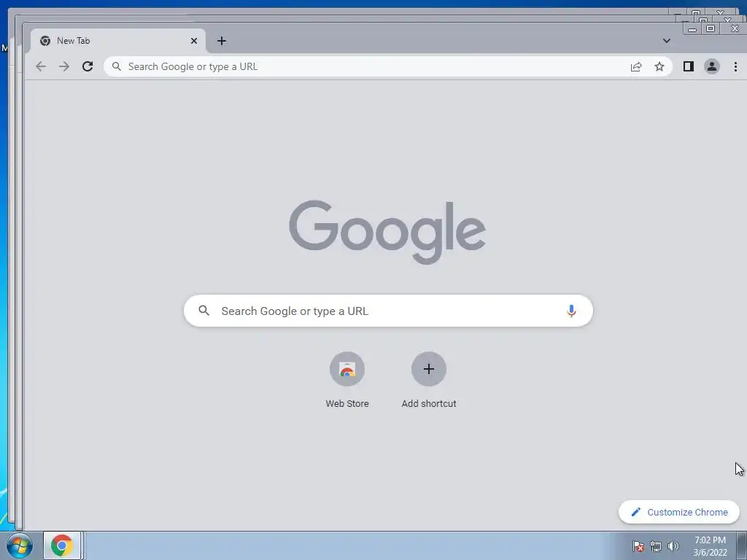
Task: Click the Google logo
Action: [387, 232]
